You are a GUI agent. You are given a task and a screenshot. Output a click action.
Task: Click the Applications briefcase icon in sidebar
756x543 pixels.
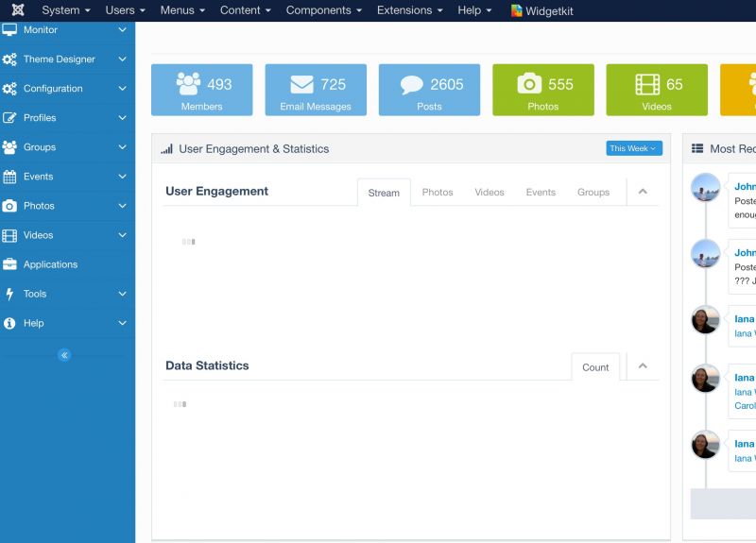point(9,264)
